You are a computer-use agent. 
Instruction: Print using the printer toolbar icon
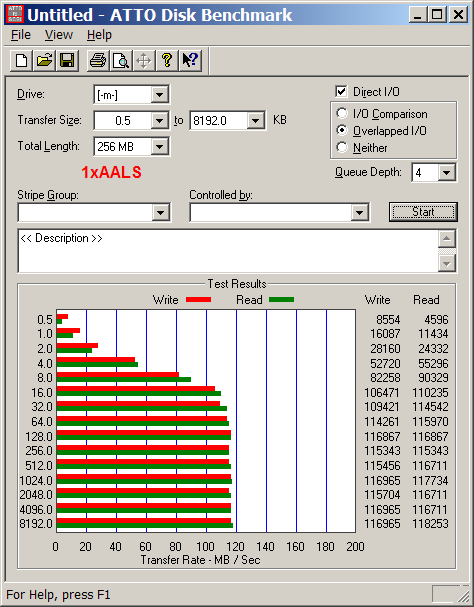point(98,61)
